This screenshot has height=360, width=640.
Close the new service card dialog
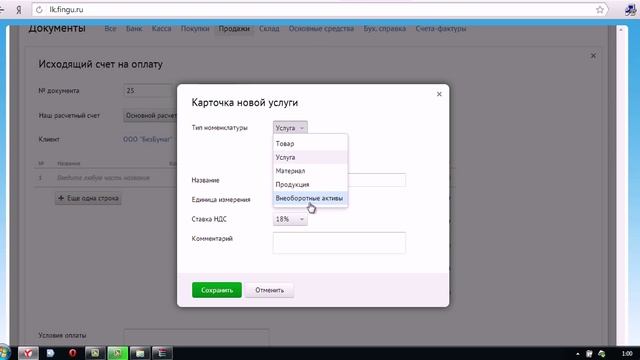click(439, 94)
